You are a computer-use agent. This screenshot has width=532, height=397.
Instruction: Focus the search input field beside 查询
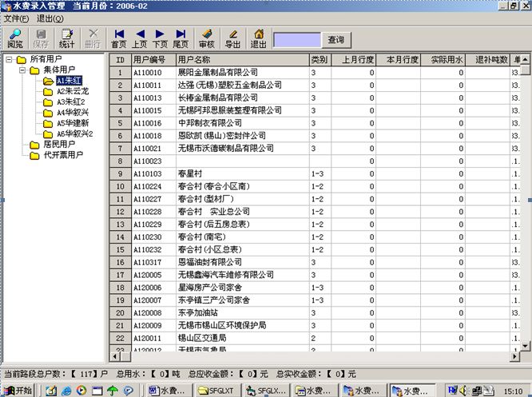[x=297, y=40]
